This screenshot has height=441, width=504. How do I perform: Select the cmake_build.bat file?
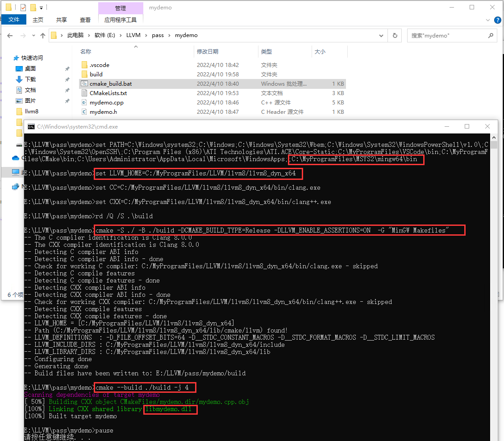pos(111,83)
